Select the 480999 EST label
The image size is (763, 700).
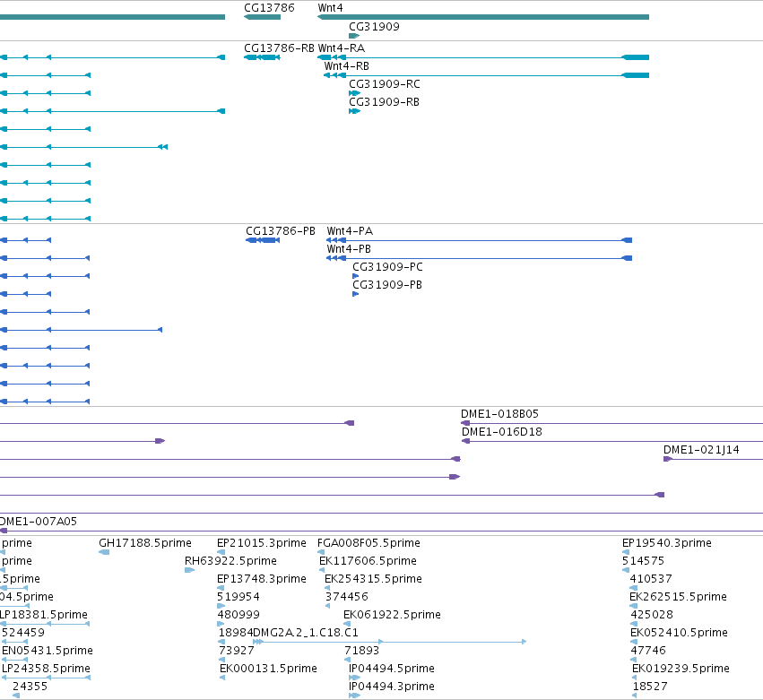point(238,614)
